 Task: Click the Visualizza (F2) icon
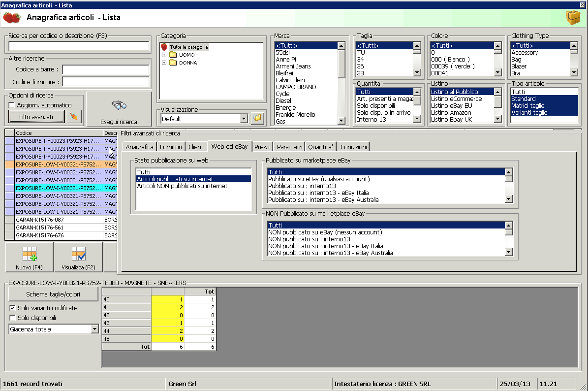click(x=79, y=254)
